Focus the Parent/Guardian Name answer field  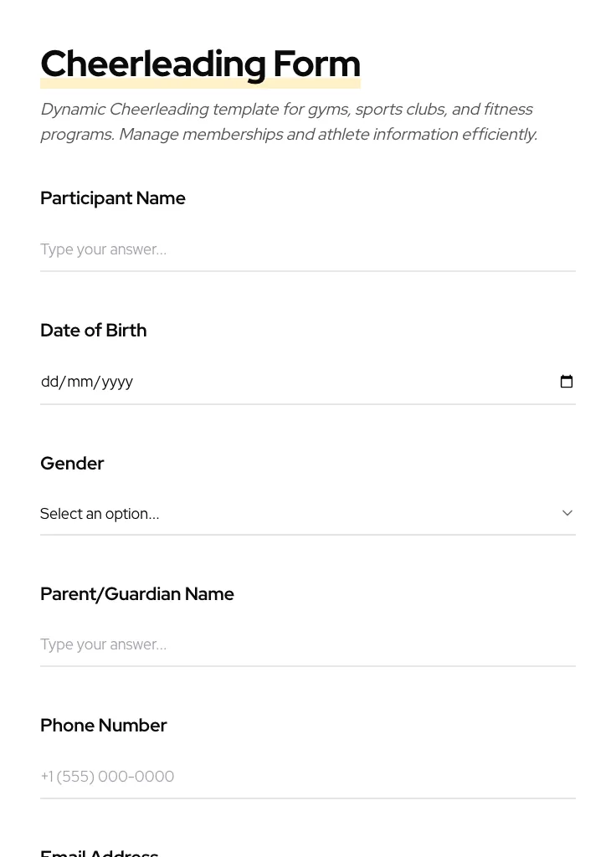307,644
